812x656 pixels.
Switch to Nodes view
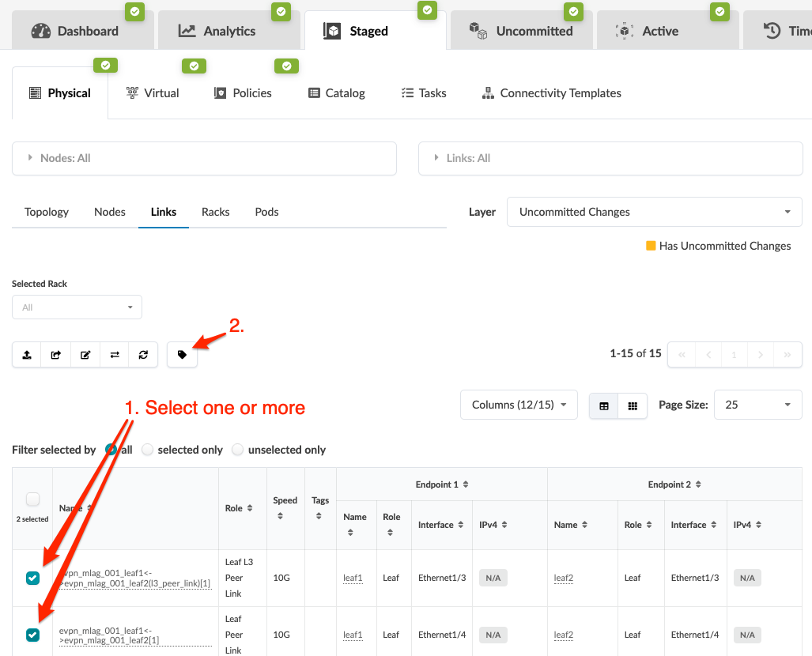[x=110, y=212]
